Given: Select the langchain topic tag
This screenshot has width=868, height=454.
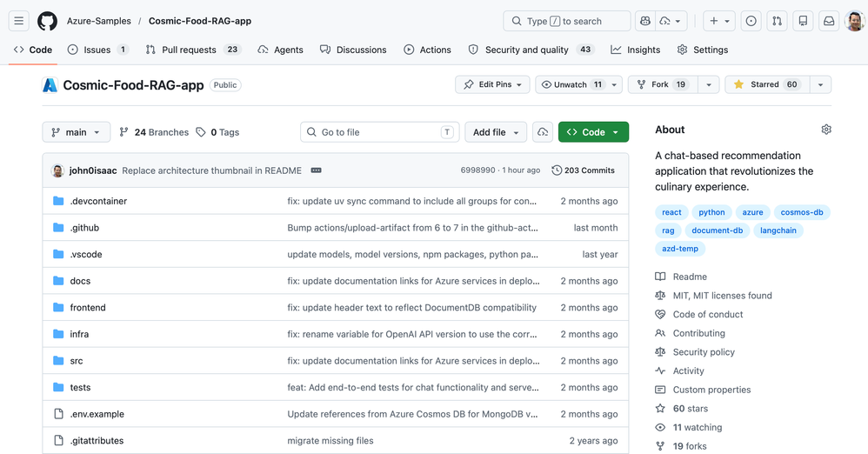Looking at the screenshot, I should pyautogui.click(x=778, y=230).
